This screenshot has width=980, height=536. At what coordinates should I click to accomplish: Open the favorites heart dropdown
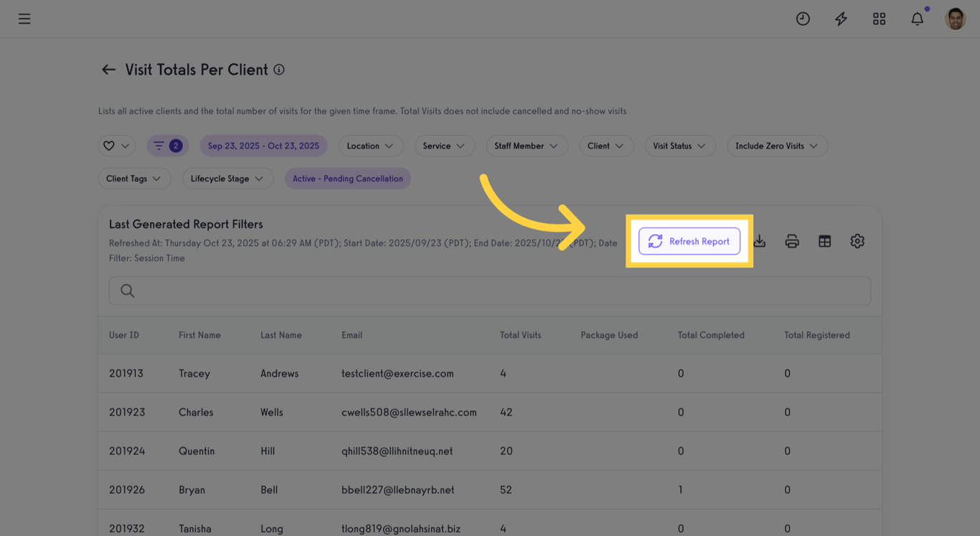pos(116,145)
